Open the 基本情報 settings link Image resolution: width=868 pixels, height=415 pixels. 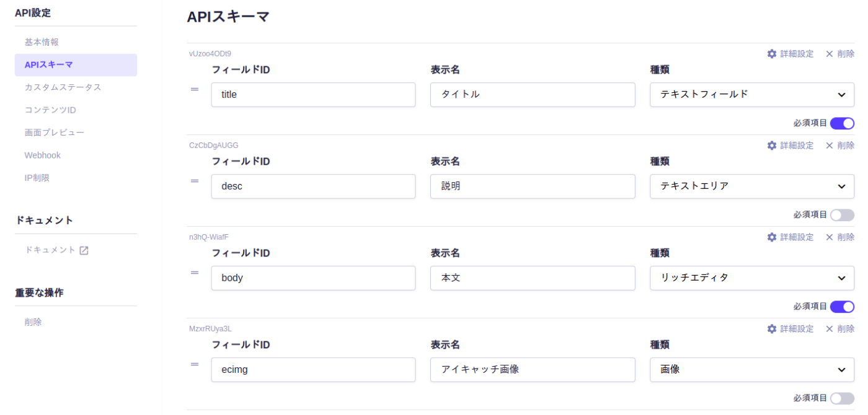click(42, 42)
